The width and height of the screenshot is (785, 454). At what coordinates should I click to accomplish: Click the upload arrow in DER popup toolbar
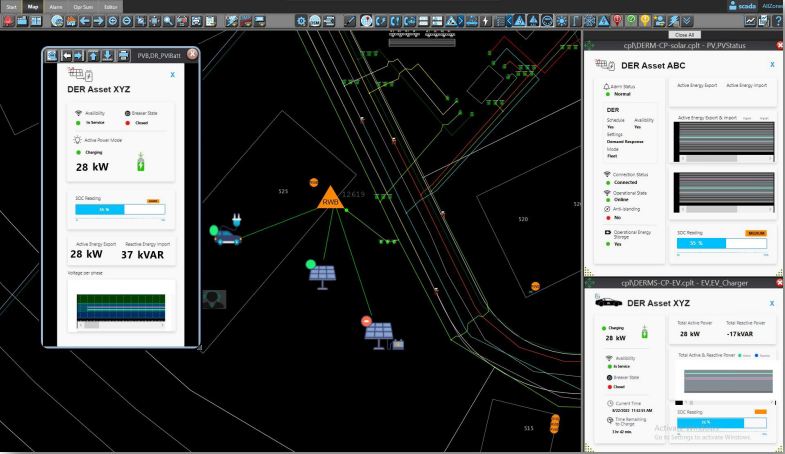pyautogui.click(x=93, y=55)
